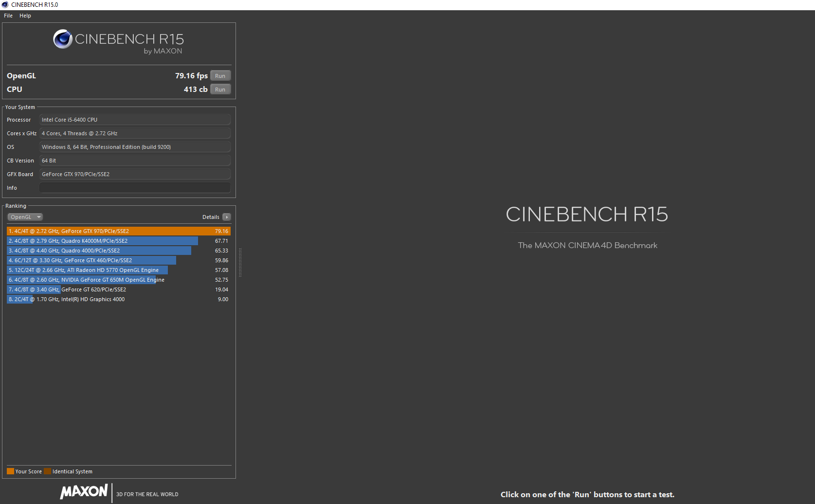
Task: Click the 413 cb CPU score
Action: [x=196, y=90]
